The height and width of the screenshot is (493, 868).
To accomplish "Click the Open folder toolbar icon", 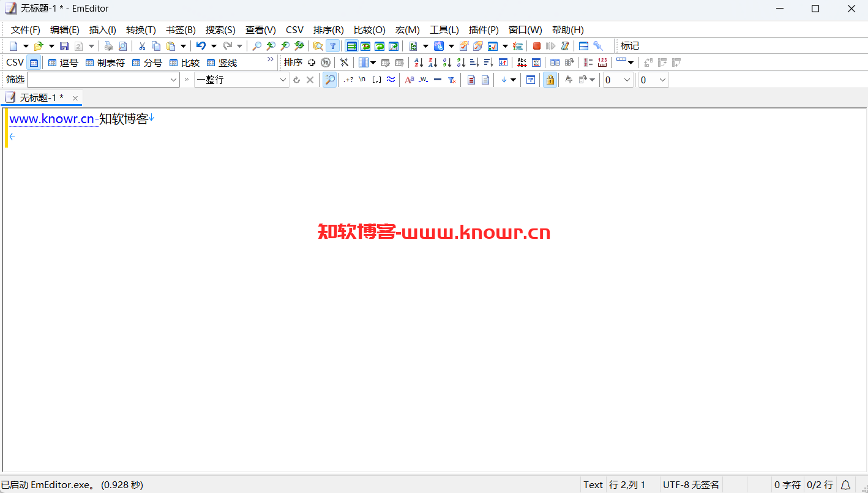I will tap(38, 46).
